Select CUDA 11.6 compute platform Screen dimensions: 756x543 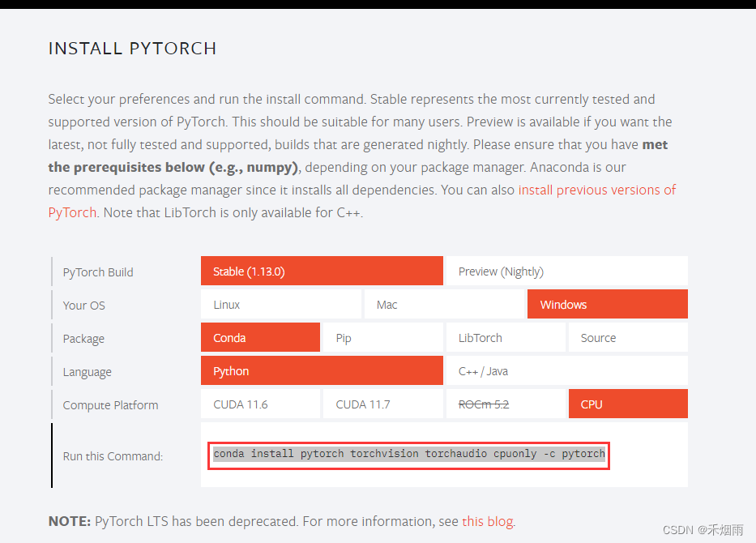260,404
